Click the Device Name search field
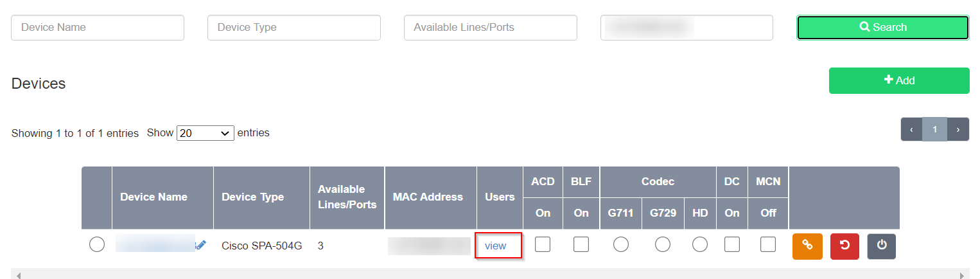The width and height of the screenshot is (980, 279). [x=98, y=28]
